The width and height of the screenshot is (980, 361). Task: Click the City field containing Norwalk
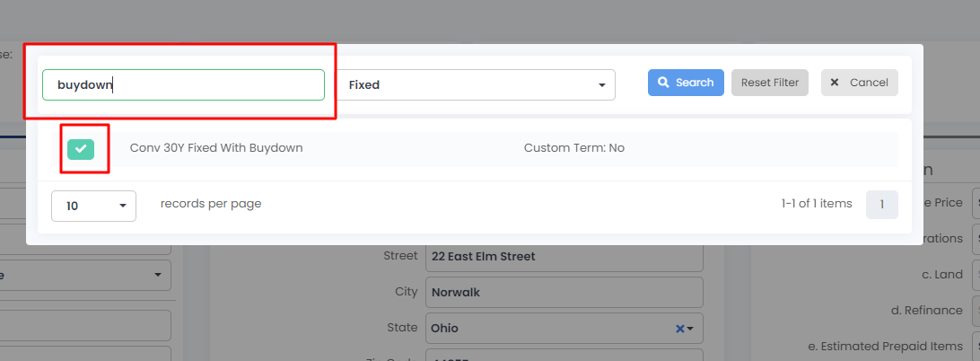click(564, 292)
